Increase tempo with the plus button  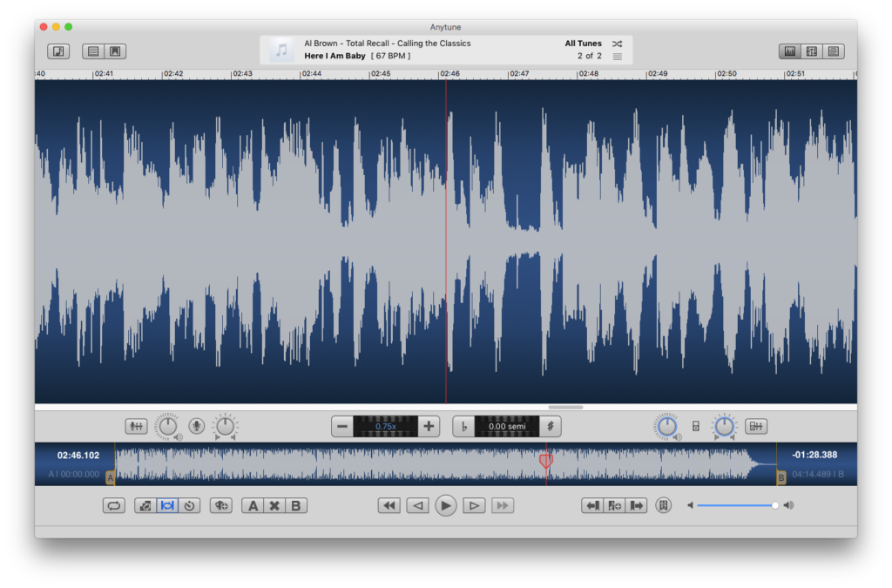coord(429,426)
